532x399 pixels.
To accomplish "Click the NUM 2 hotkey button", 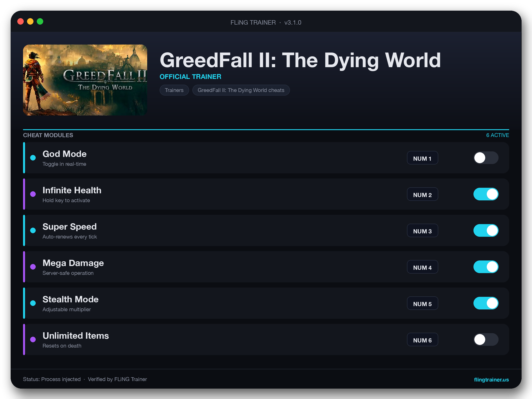I will (x=422, y=194).
